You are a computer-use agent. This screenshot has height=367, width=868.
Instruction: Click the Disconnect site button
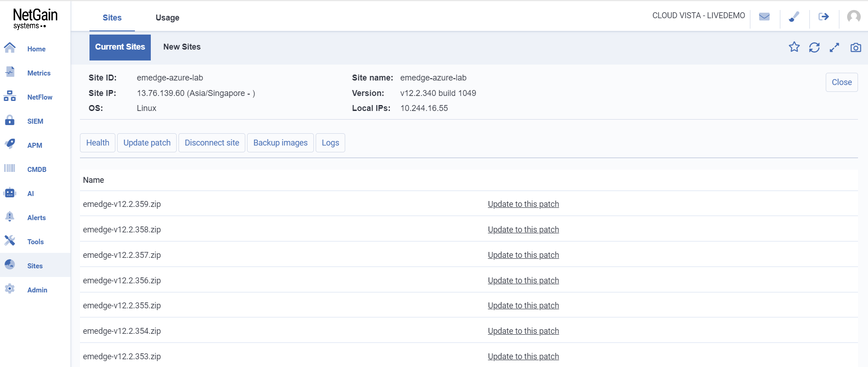[212, 143]
